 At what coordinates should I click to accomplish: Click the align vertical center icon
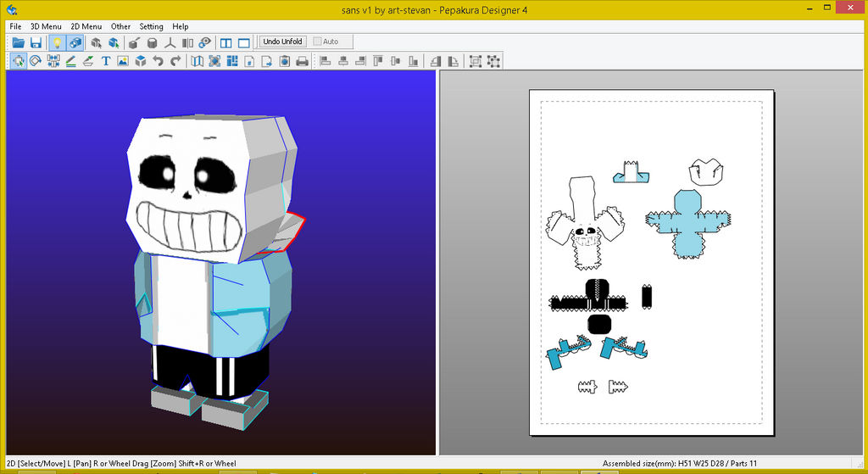(x=395, y=61)
